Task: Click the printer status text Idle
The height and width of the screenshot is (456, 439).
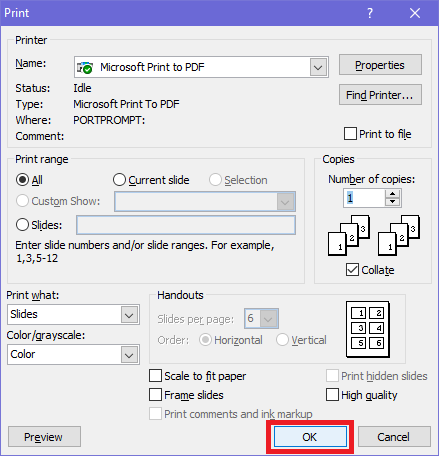Action: pyautogui.click(x=82, y=88)
